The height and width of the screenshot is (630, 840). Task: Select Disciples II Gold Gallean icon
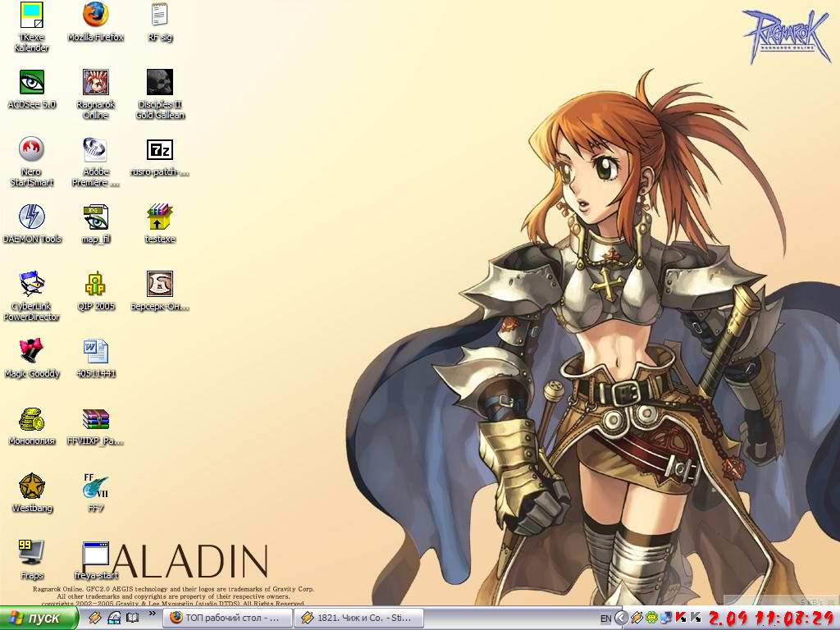click(x=160, y=94)
